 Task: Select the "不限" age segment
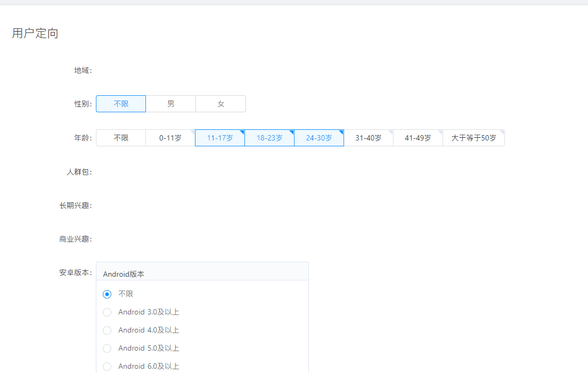pyautogui.click(x=120, y=137)
